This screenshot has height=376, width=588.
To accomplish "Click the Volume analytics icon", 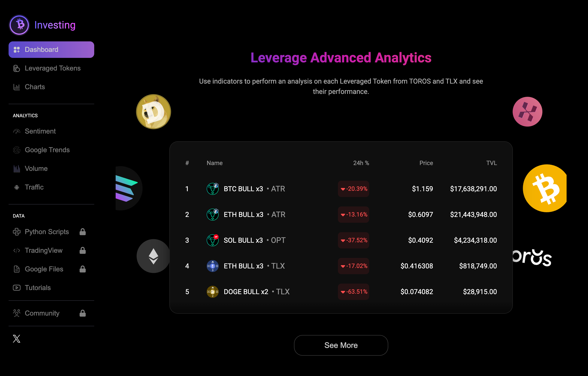I will coord(16,168).
